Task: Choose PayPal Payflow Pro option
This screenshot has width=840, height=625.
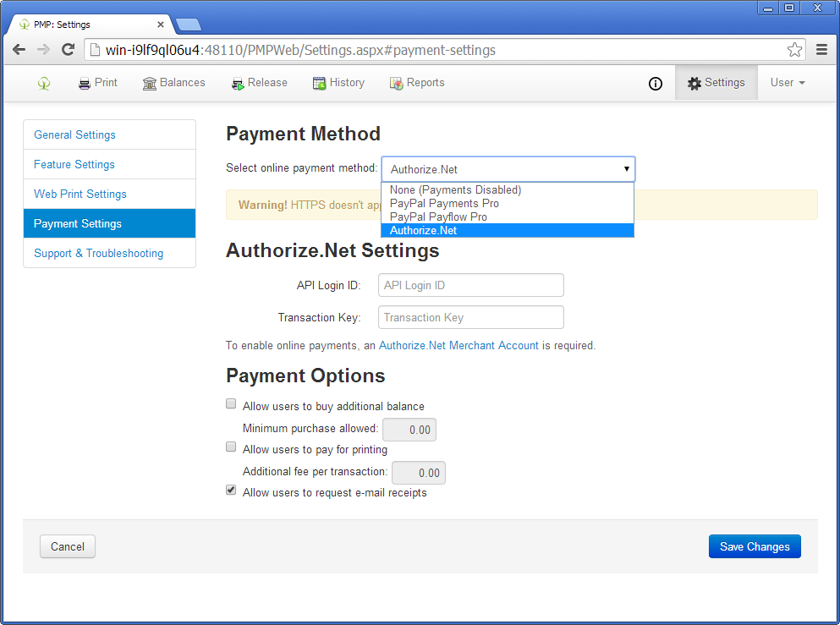Action: (x=508, y=217)
